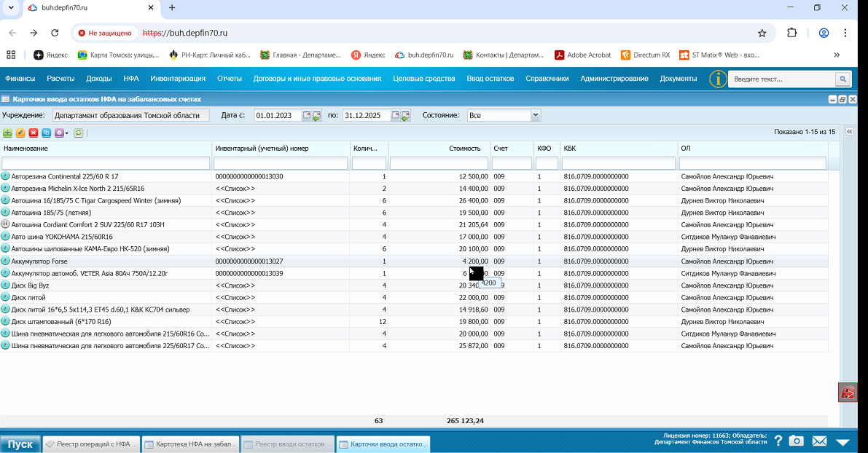
Task: Open Adobe Acrobat bookmark
Action: coord(582,55)
